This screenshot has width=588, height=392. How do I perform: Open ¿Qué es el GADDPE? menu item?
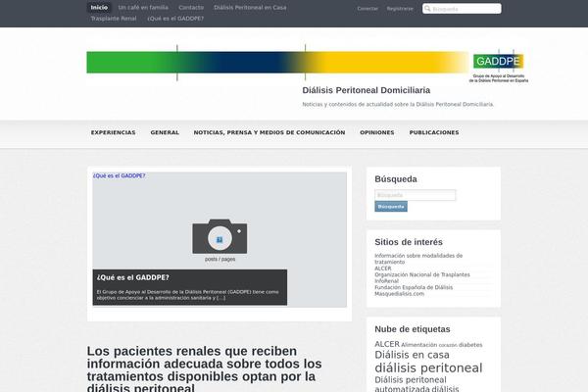(175, 19)
